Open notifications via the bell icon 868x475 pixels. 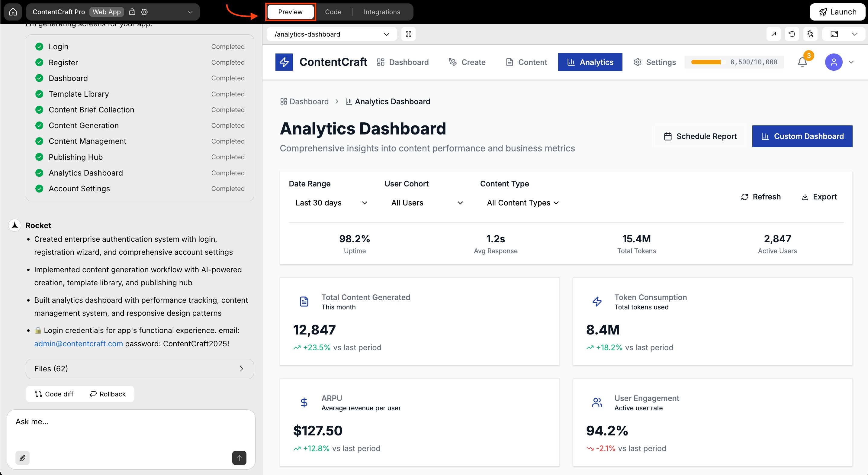[802, 62]
